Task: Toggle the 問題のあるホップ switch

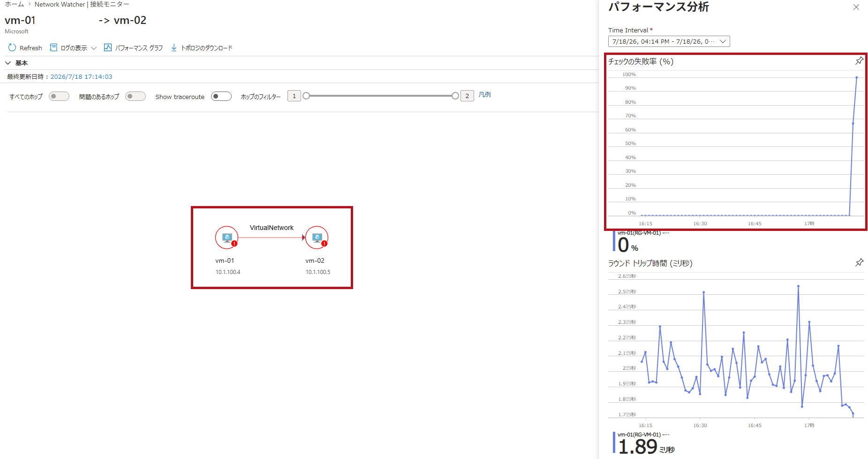Action: 136,96
